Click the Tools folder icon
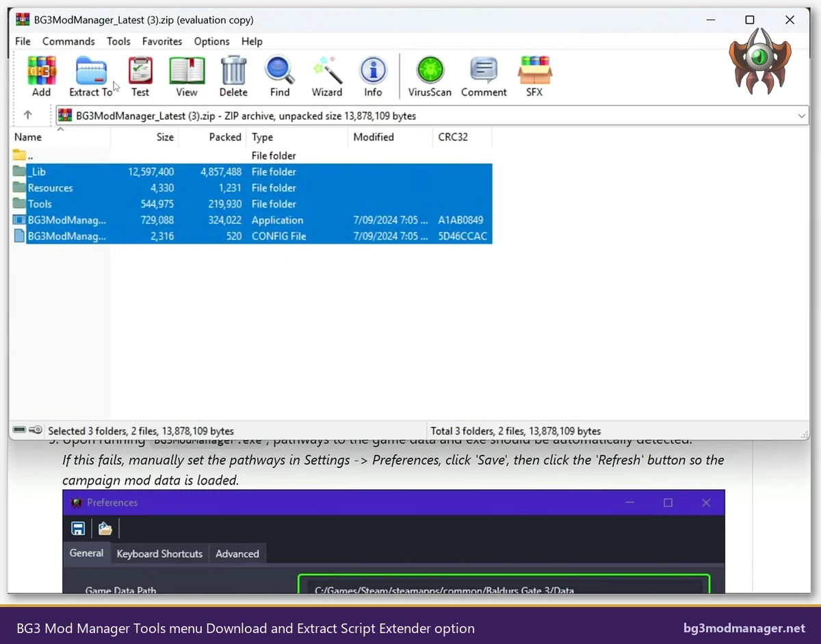 coord(19,204)
